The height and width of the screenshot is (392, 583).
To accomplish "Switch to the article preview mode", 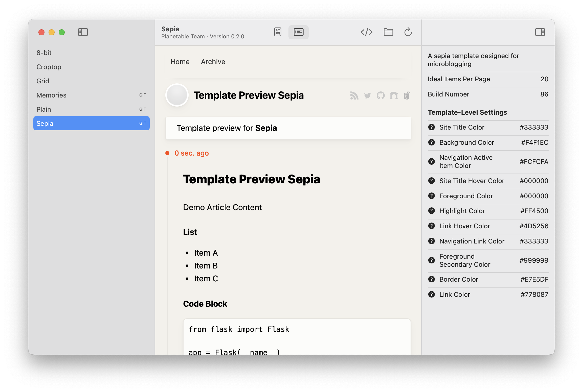I will pyautogui.click(x=277, y=32).
